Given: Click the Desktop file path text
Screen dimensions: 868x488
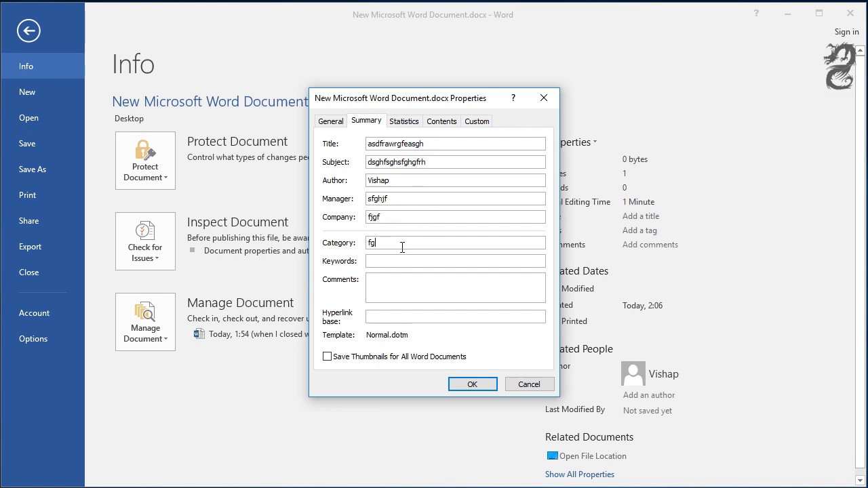Looking at the screenshot, I should tap(129, 119).
